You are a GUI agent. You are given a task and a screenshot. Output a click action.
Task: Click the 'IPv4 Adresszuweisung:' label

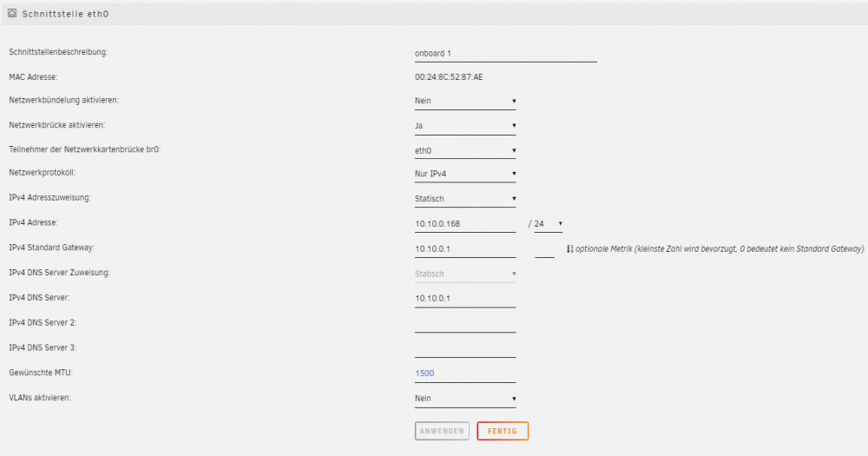pos(49,198)
